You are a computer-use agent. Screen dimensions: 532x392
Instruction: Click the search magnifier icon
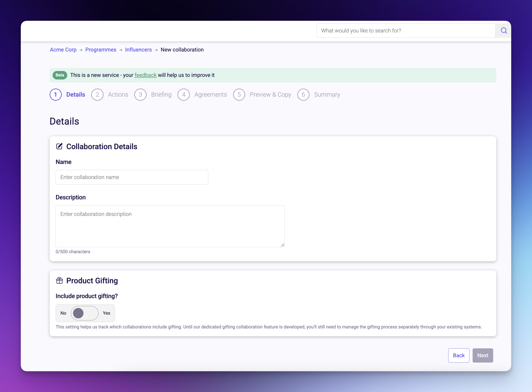(x=504, y=30)
